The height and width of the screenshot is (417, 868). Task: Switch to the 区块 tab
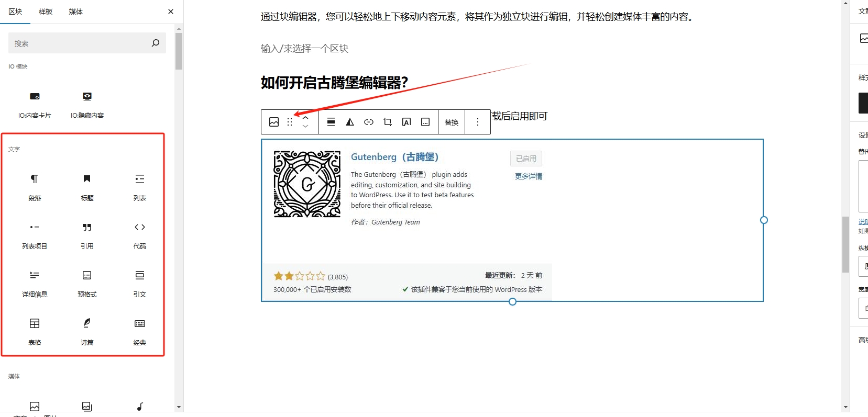[15, 12]
